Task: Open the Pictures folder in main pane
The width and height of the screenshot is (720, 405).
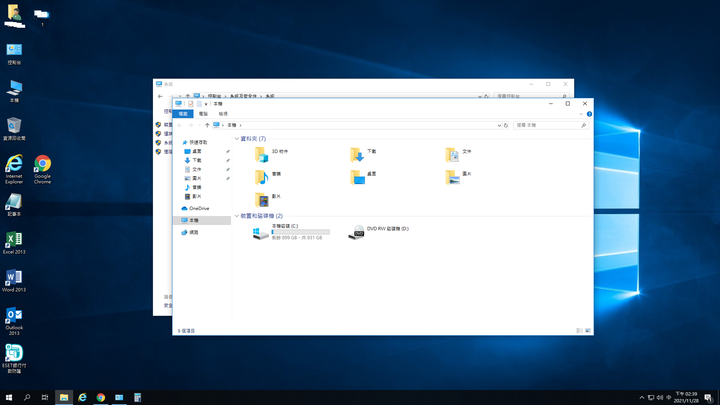Action: coord(459,177)
